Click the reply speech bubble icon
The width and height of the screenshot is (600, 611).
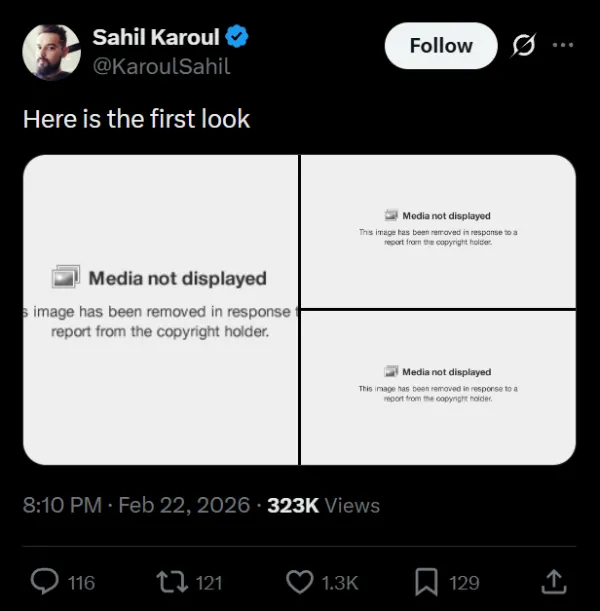click(46, 582)
